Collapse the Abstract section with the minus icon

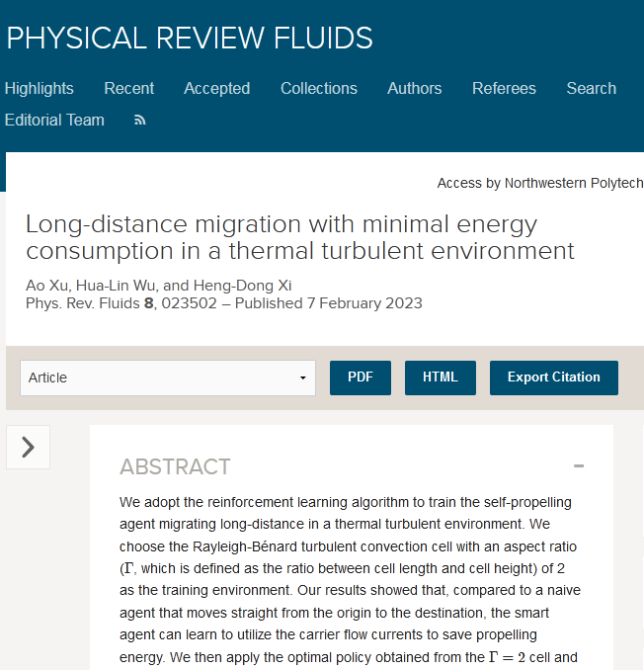(579, 466)
